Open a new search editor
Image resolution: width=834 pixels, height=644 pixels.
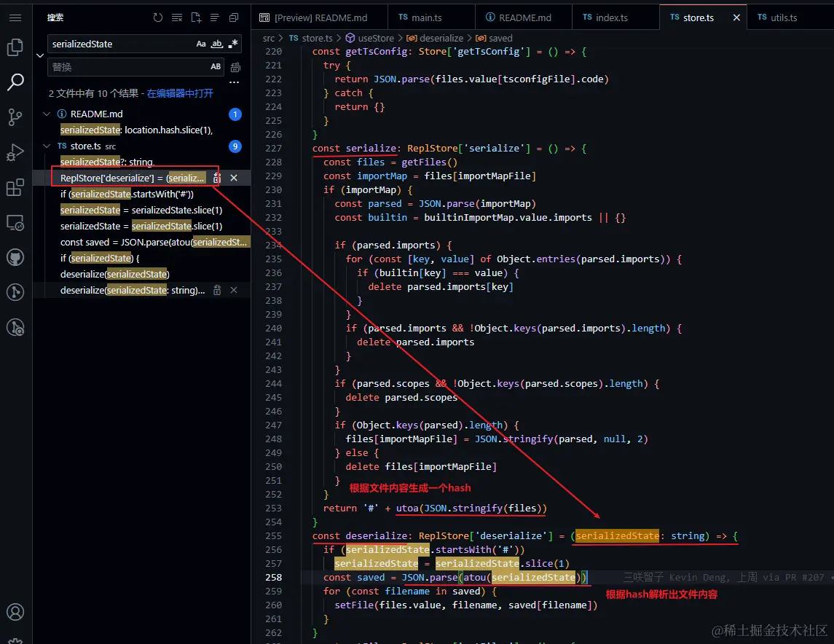click(x=196, y=17)
